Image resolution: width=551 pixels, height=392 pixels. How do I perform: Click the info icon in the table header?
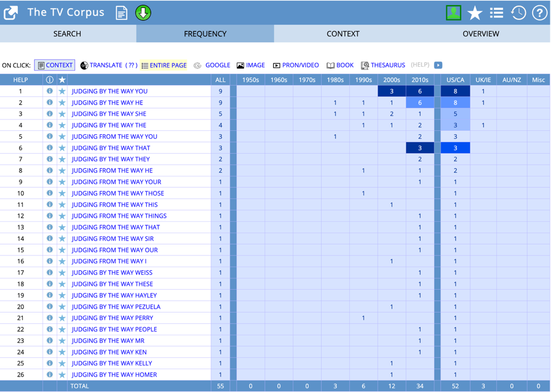tap(50, 80)
